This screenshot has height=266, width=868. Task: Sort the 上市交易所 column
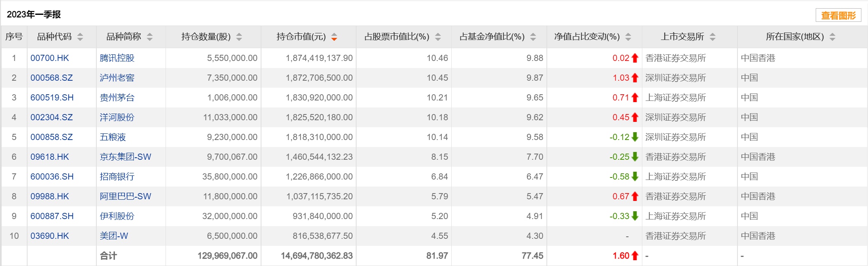point(713,37)
